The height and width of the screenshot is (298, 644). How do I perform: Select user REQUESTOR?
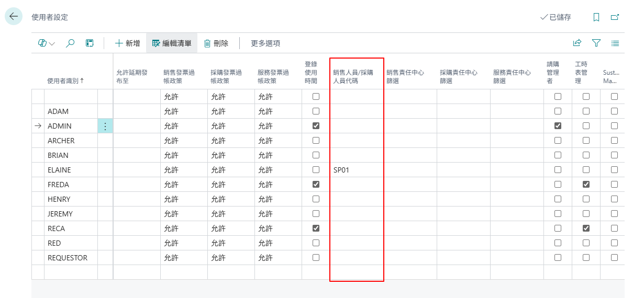[68, 258]
